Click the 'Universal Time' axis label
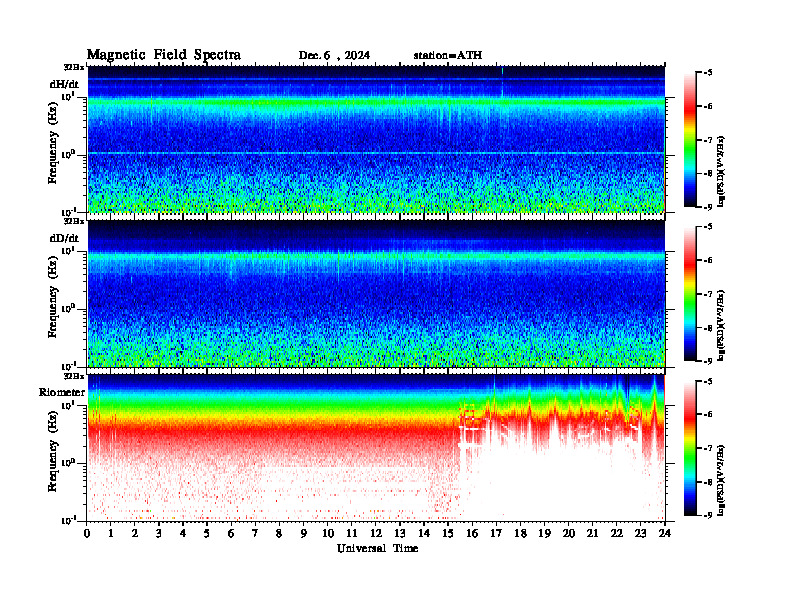Screen dimensions: 792x612 point(377,548)
